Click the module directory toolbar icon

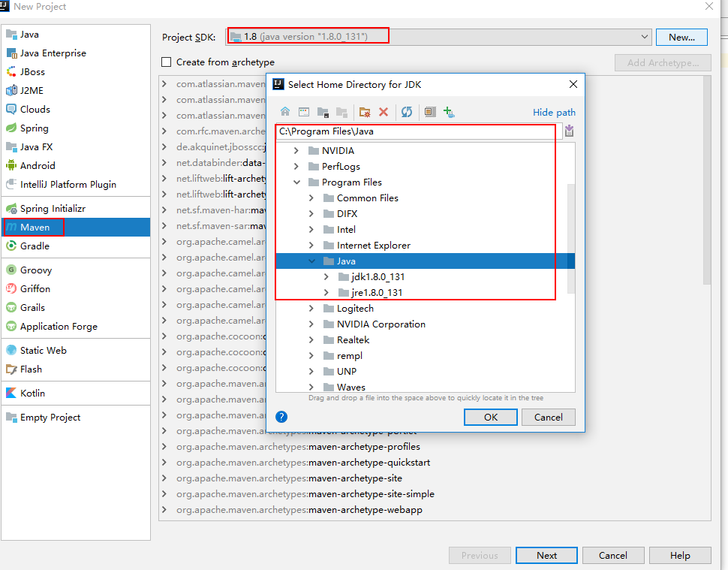(341, 111)
